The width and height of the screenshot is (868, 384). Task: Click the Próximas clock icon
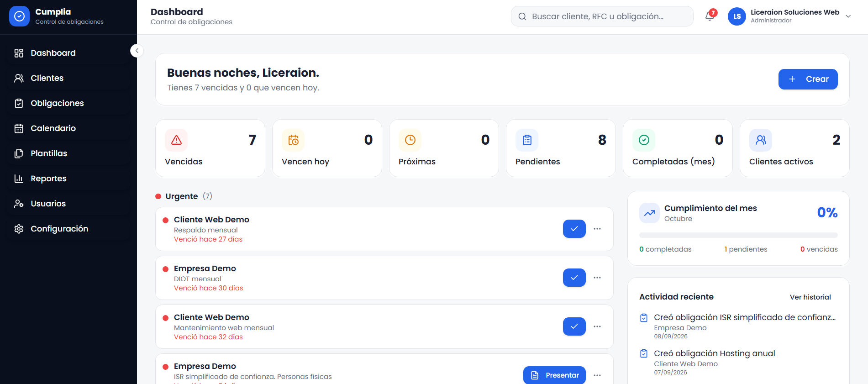click(410, 140)
